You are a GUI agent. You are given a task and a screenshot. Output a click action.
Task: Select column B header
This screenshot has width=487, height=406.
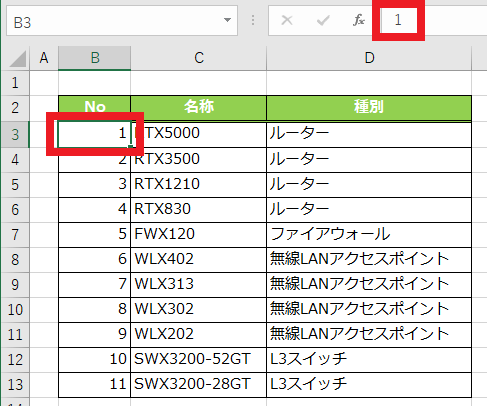95,58
